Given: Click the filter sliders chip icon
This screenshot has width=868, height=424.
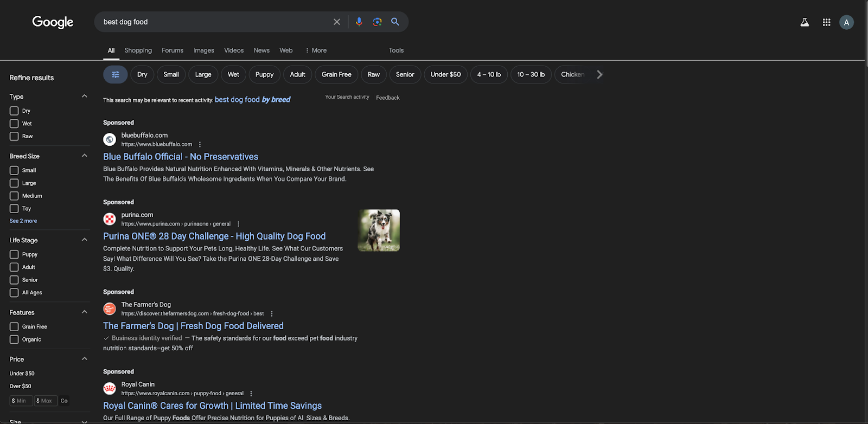Looking at the screenshot, I should point(116,74).
